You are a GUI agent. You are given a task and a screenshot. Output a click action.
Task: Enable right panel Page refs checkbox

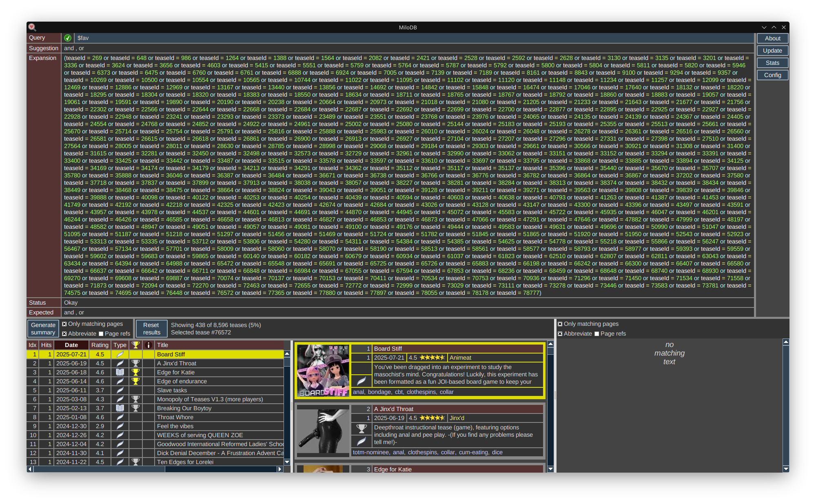[x=597, y=334]
